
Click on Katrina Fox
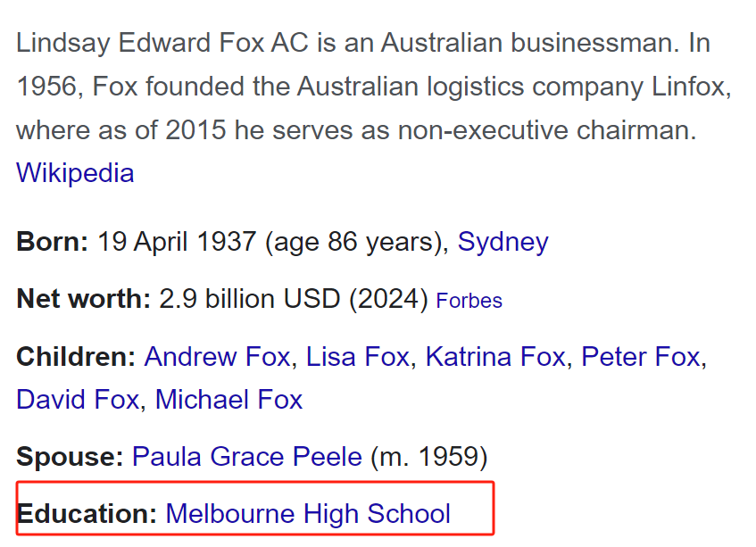[494, 358]
